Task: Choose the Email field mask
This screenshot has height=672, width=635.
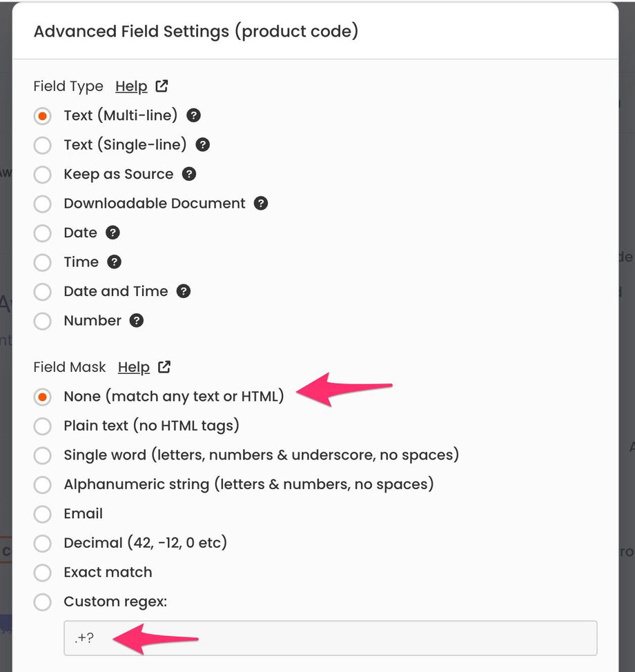Action: (x=43, y=514)
